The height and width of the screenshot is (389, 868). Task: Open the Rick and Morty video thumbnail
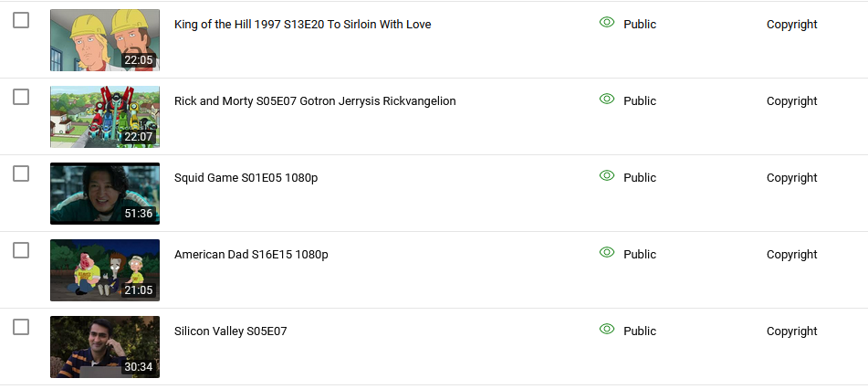(105, 117)
